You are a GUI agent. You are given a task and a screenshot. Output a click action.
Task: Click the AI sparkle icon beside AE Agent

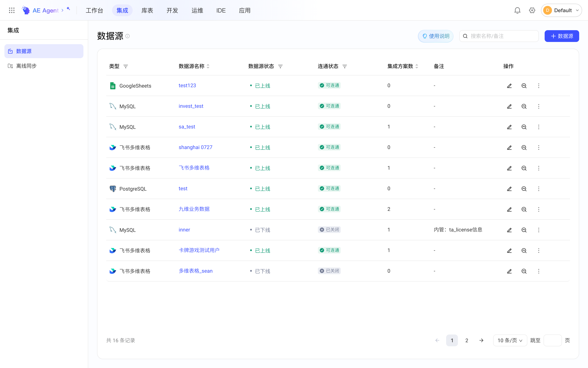point(69,9)
